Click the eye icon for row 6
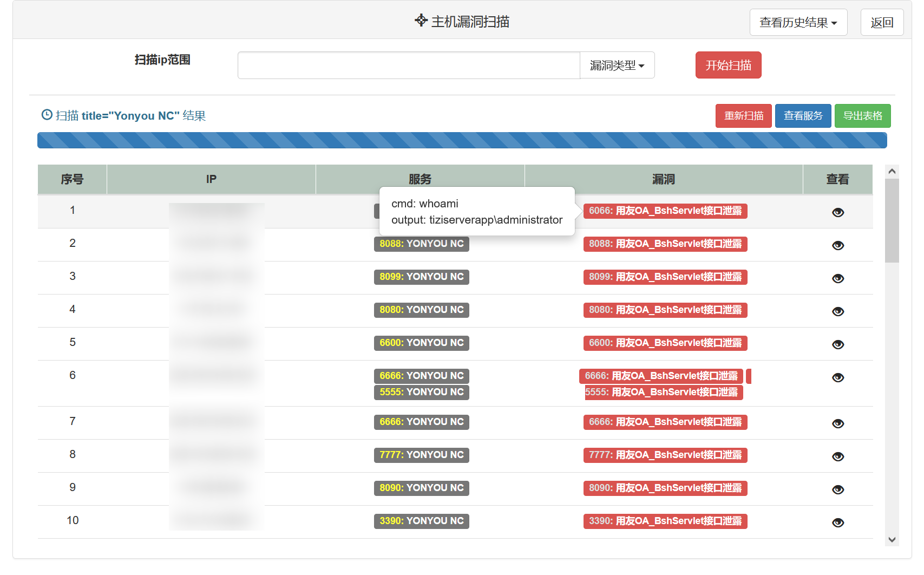The height and width of the screenshot is (575, 924). click(838, 377)
